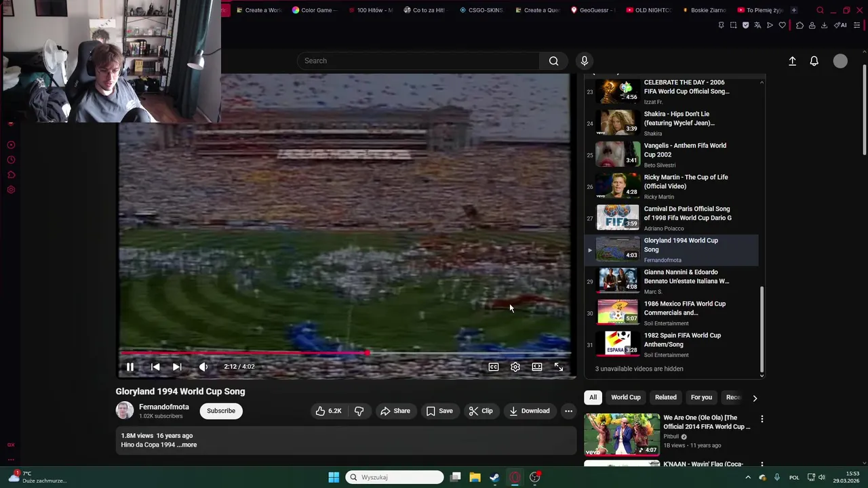This screenshot has height=488, width=868.
Task: Open Steam from the taskbar
Action: [494, 477]
